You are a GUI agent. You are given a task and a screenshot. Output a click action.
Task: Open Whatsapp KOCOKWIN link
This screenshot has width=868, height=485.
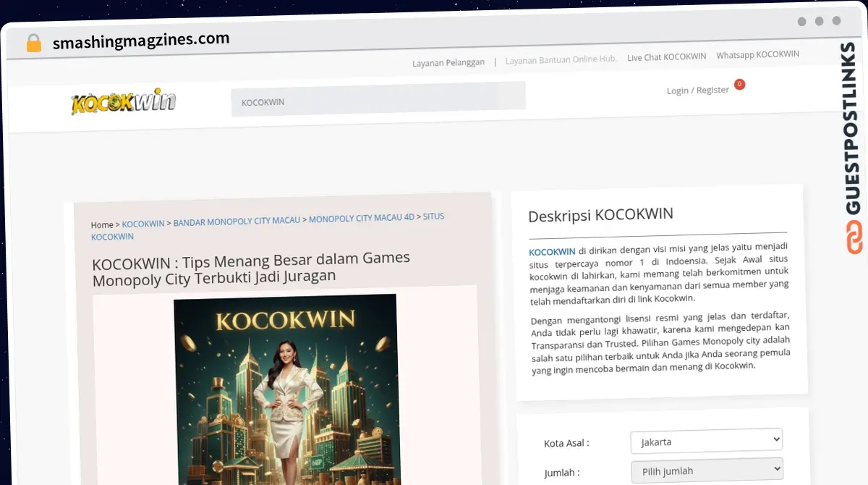point(757,55)
